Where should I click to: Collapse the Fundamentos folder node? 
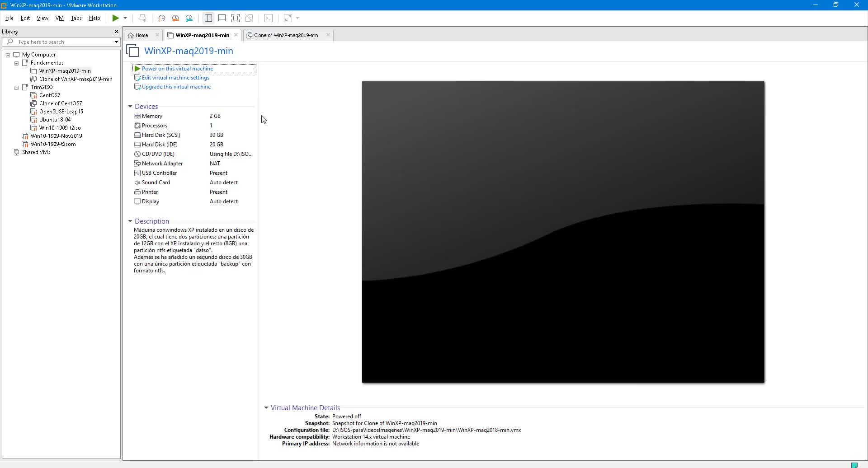[x=17, y=63]
